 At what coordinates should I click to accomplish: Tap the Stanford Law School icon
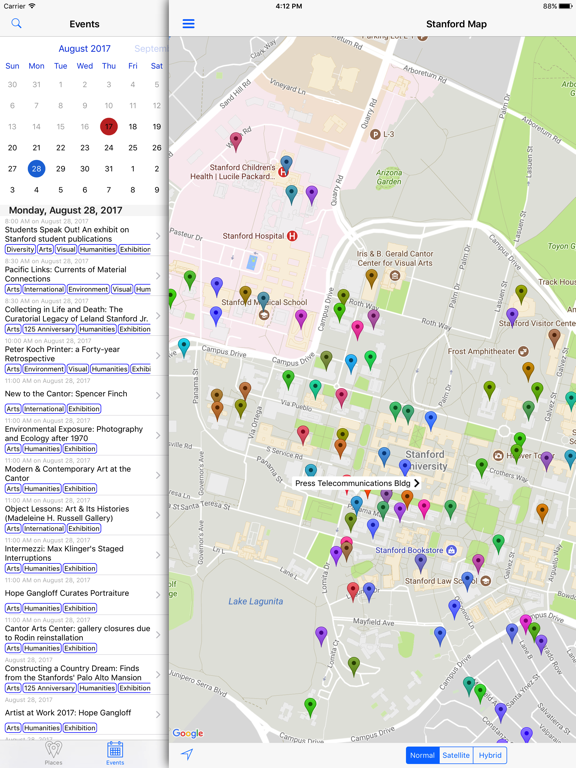485,581
